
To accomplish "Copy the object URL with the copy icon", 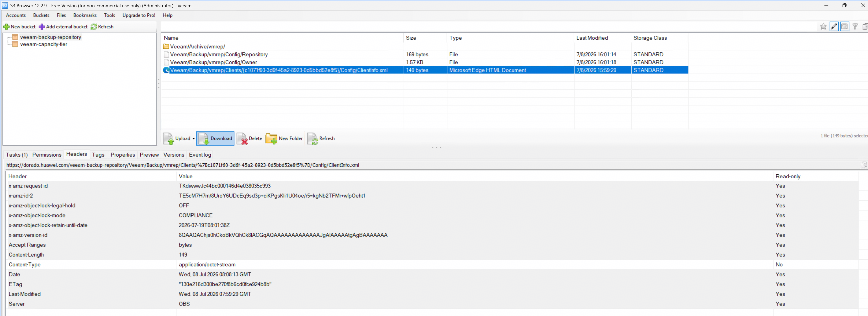I will click(864, 165).
